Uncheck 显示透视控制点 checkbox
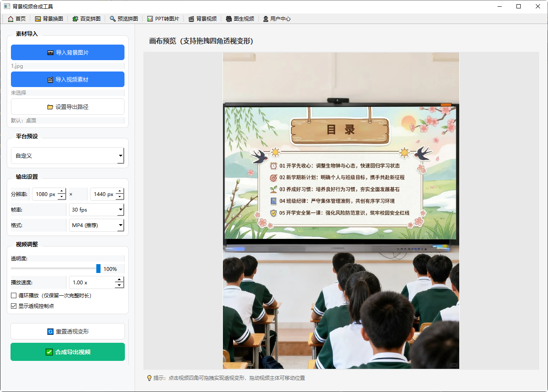 click(x=14, y=306)
